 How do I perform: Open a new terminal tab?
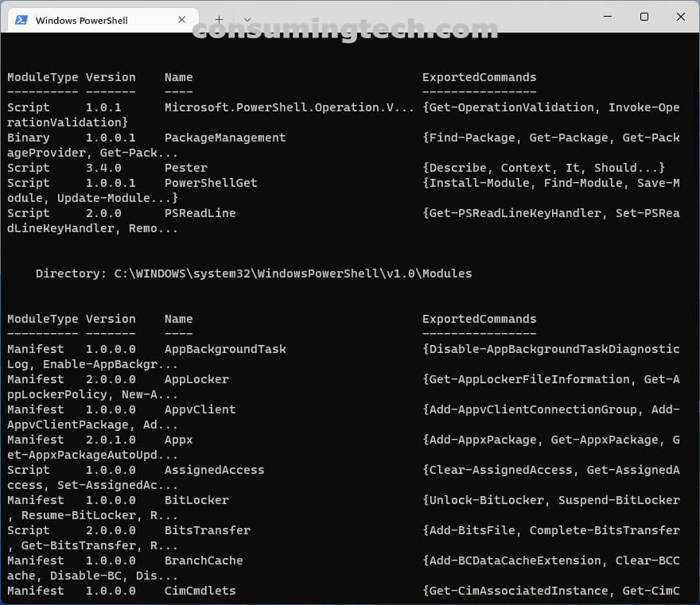218,20
